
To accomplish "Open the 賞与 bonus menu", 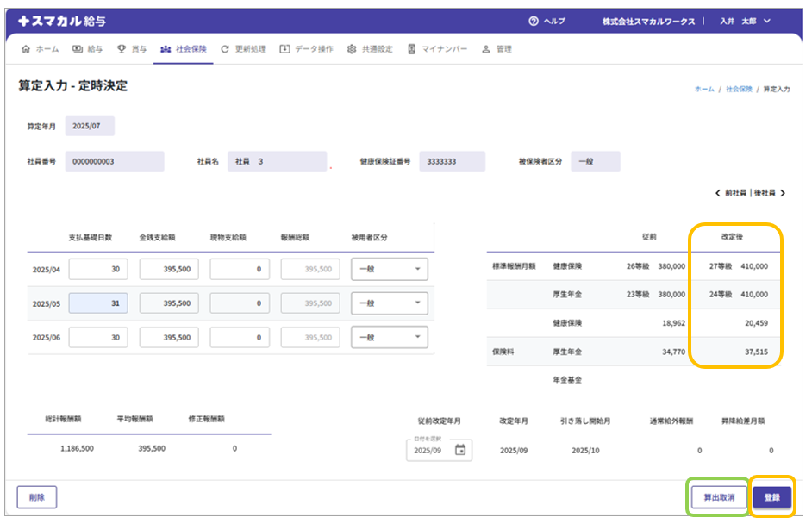I will [132, 49].
